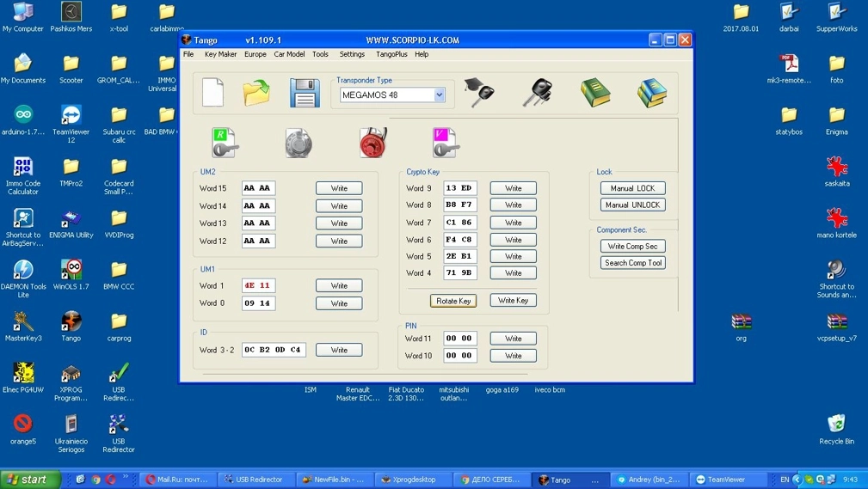Open the Tools menu
Viewport: 868px width, 489px height.
[x=320, y=54]
